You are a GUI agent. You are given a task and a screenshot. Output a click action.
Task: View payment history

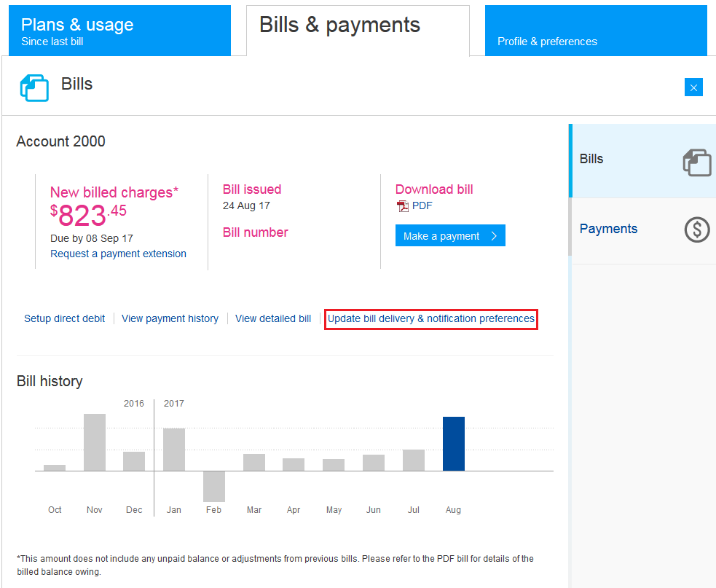pyautogui.click(x=170, y=318)
